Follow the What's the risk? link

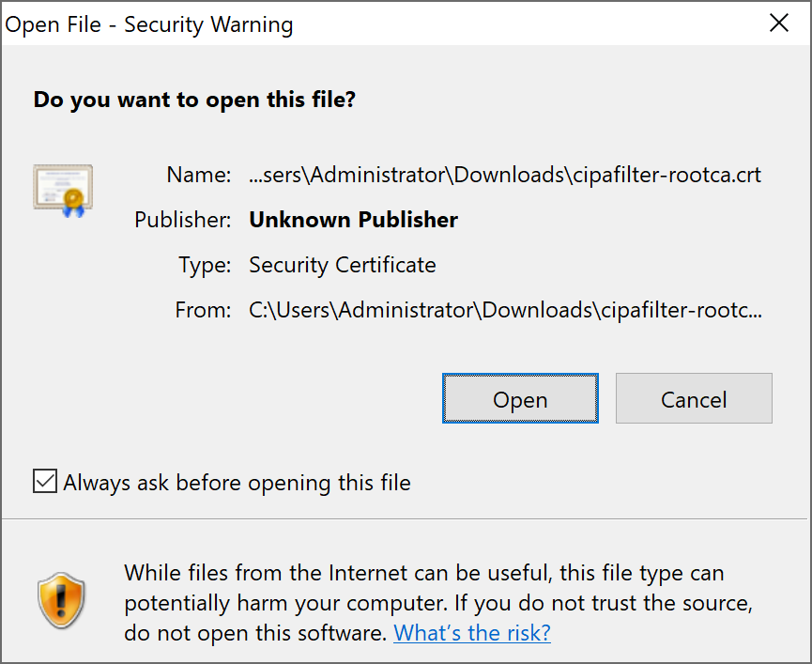[x=471, y=632]
